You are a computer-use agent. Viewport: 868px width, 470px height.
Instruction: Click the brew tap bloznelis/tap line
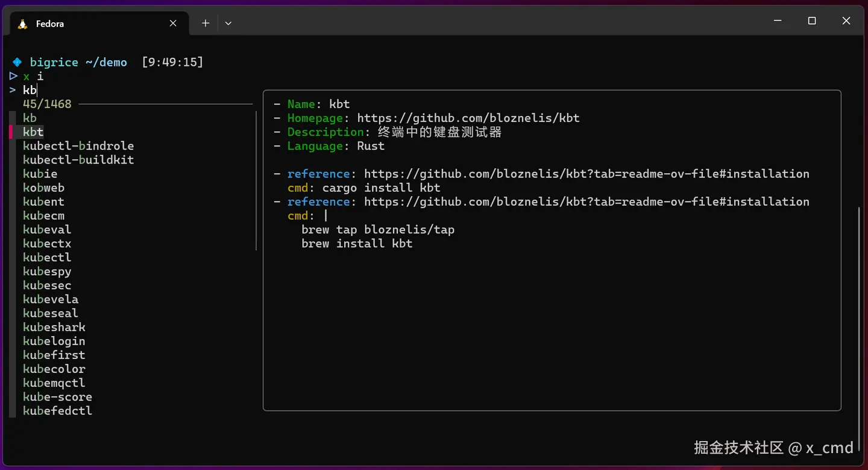coord(378,229)
